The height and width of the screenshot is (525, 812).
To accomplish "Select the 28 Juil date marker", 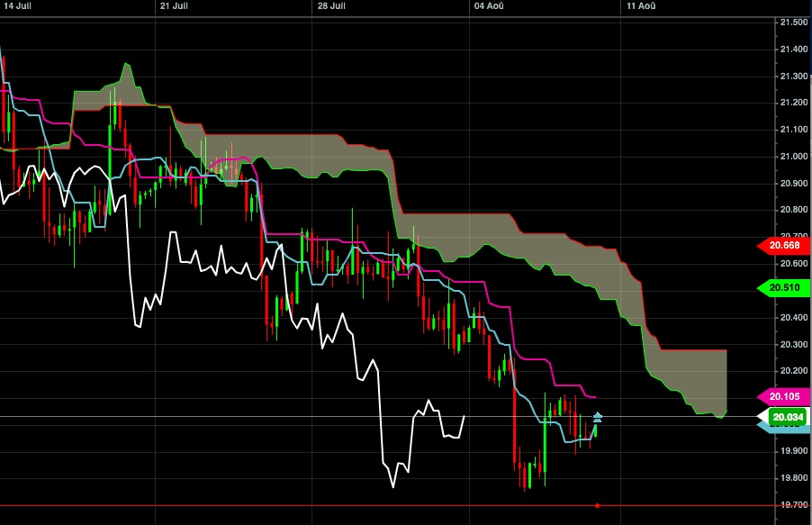I will pos(331,5).
